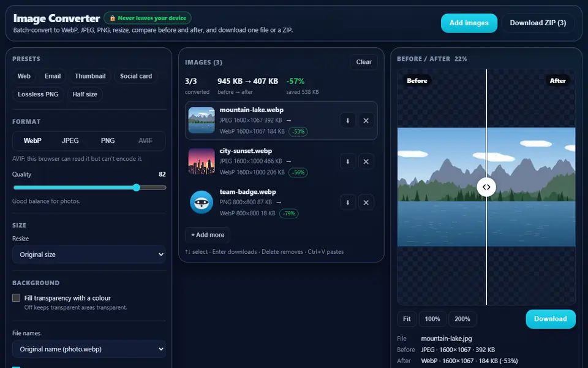Click the Quality value 82
588x368 pixels.
coord(162,174)
